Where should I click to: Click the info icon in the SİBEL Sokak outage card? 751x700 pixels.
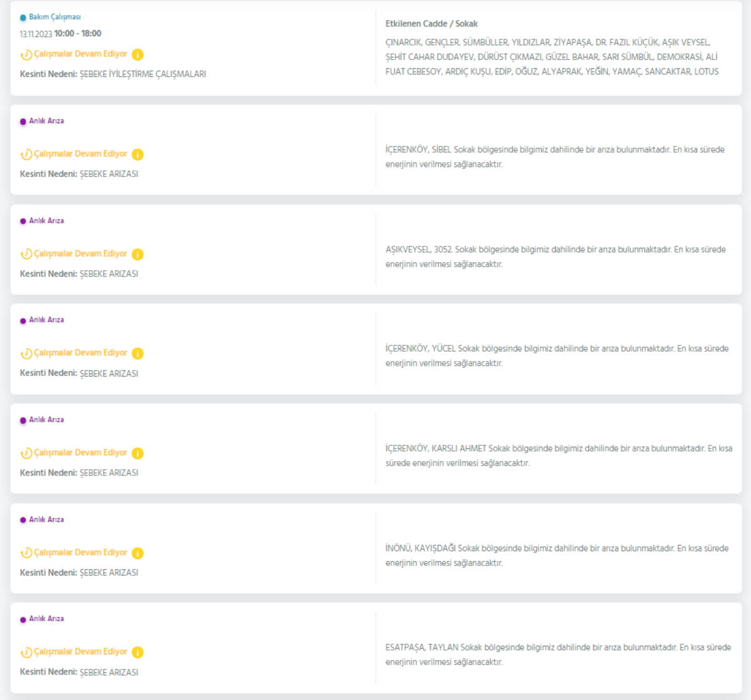pos(138,155)
